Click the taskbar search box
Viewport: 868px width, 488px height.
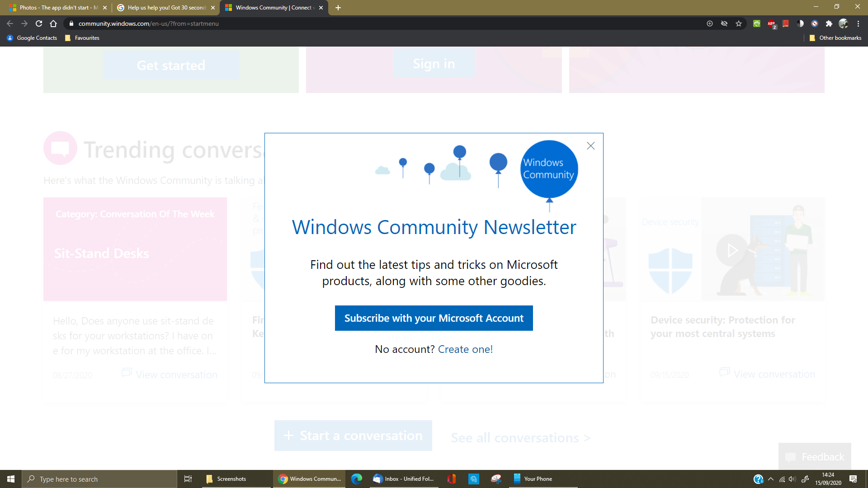[x=99, y=479]
